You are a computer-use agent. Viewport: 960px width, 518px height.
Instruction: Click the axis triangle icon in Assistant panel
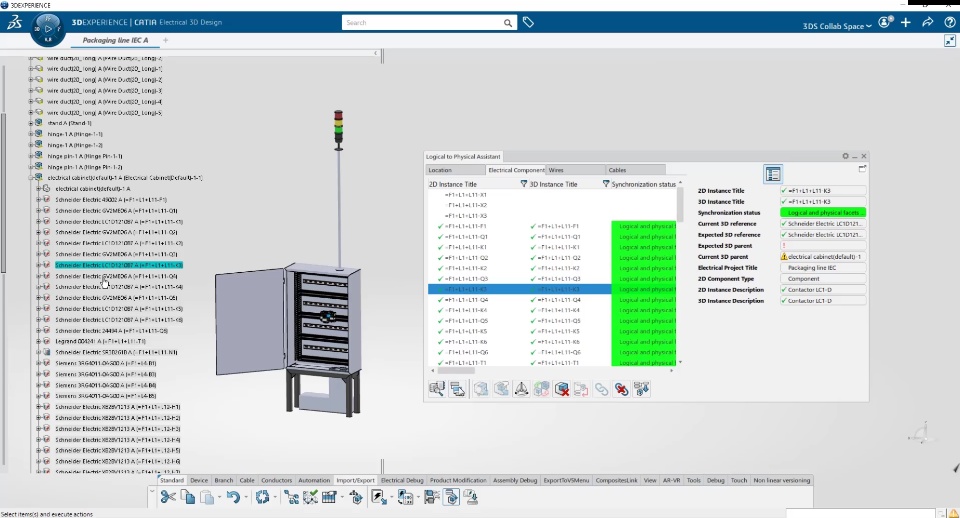point(521,389)
